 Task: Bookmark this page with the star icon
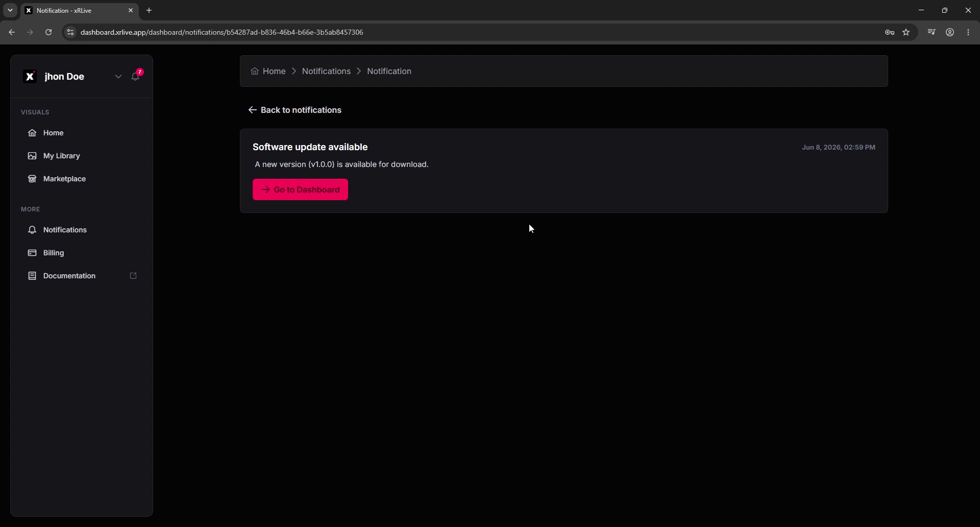pyautogui.click(x=906, y=32)
